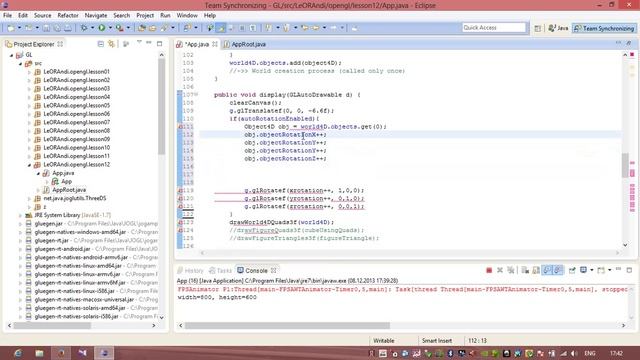
Task: Click the Open Perspective icon
Action: (x=538, y=28)
